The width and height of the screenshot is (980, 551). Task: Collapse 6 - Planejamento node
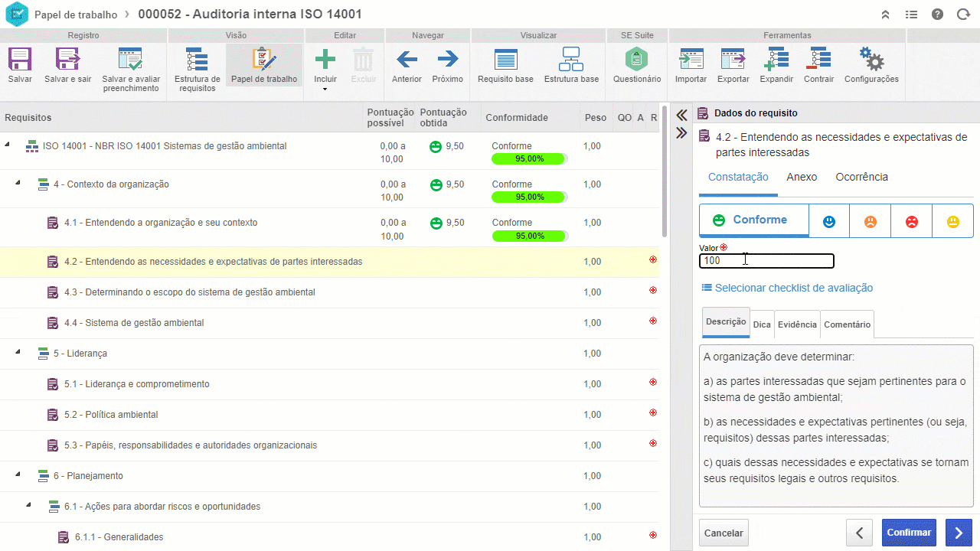click(x=18, y=474)
